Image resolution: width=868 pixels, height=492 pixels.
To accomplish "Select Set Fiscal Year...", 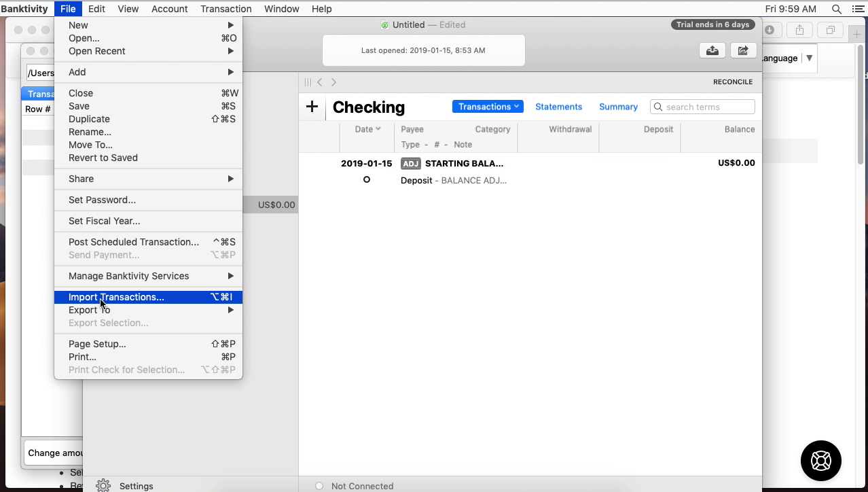I will coord(148,221).
